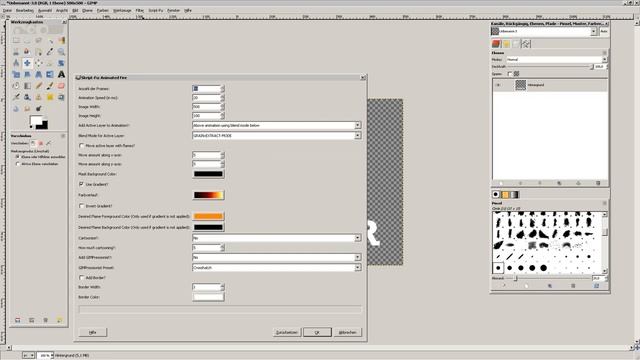The height and width of the screenshot is (360, 640).
Task: Select the Zoom magnifier tool
Action: [61, 52]
